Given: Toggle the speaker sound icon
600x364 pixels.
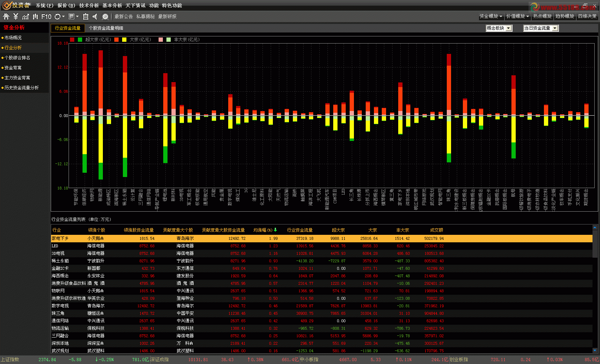Looking at the screenshot, I should tap(95, 16).
